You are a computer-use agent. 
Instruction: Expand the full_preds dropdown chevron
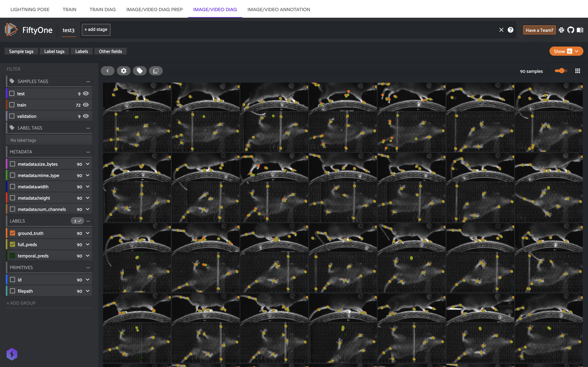88,244
